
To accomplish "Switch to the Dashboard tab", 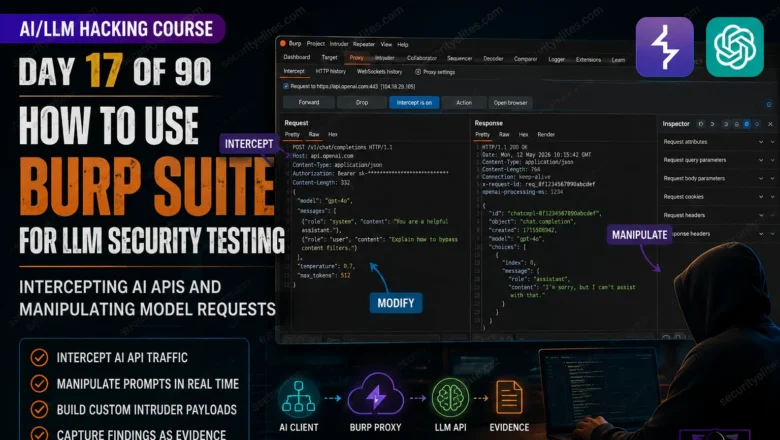I will pos(296,57).
